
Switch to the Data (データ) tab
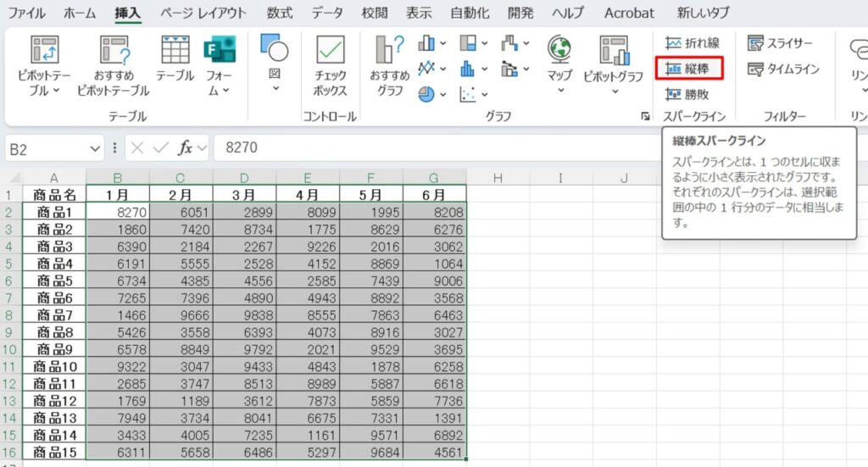[327, 13]
